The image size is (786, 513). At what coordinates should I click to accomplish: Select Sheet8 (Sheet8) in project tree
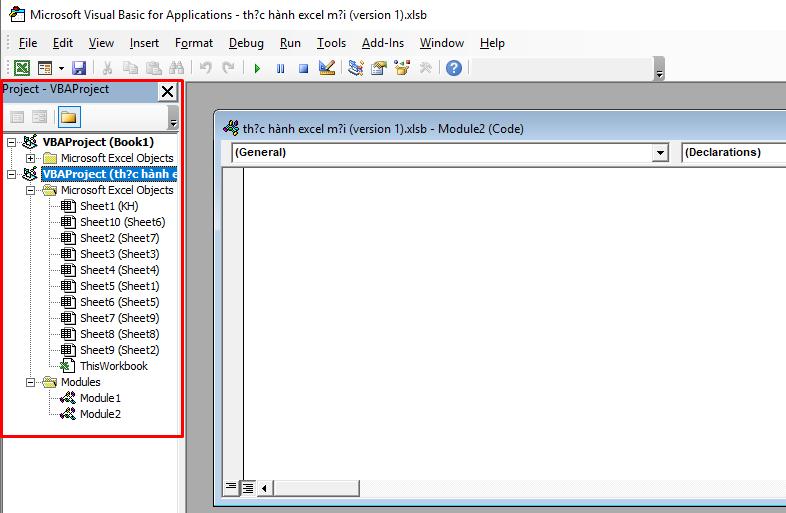pyautogui.click(x=119, y=334)
